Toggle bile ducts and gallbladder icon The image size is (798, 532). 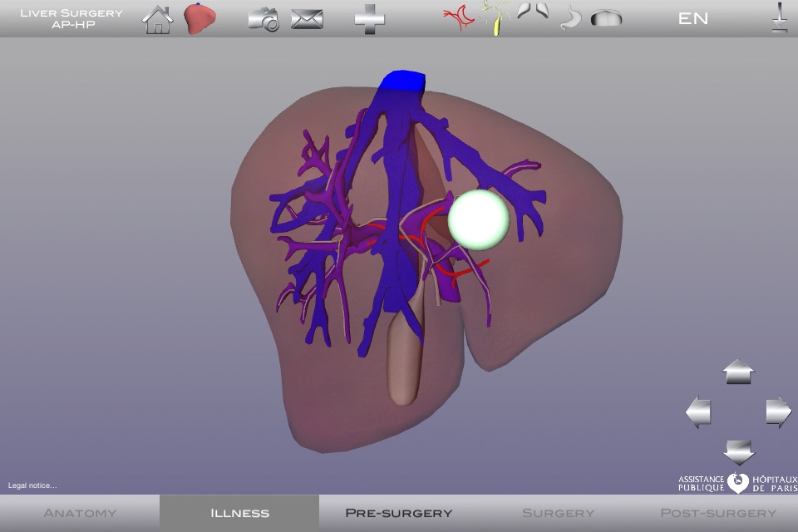(495, 17)
